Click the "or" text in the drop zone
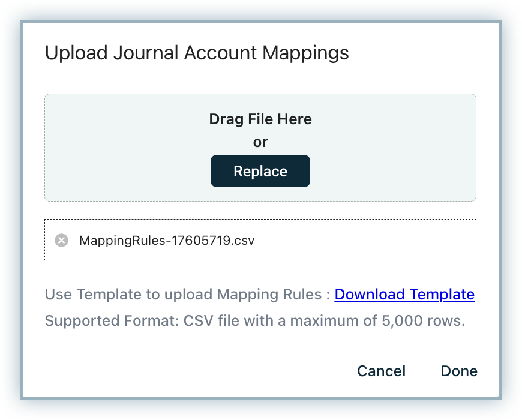The height and width of the screenshot is (420, 522). tap(260, 142)
